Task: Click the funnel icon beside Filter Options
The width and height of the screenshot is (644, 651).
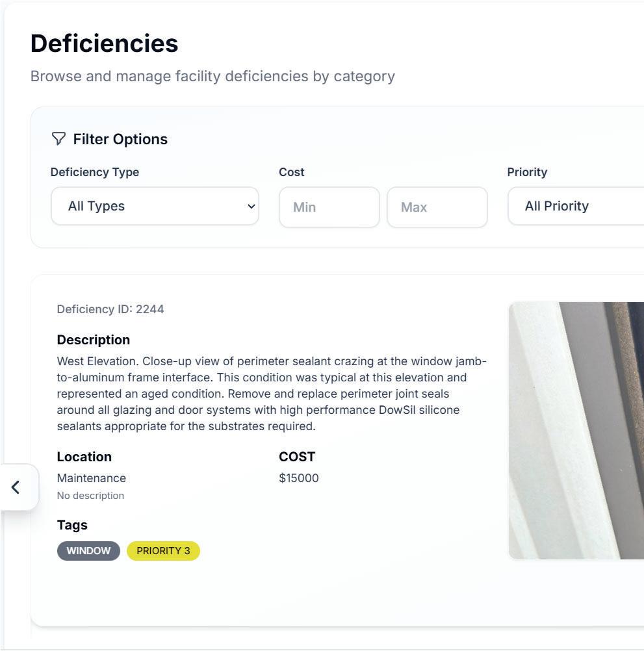Action: [x=58, y=138]
